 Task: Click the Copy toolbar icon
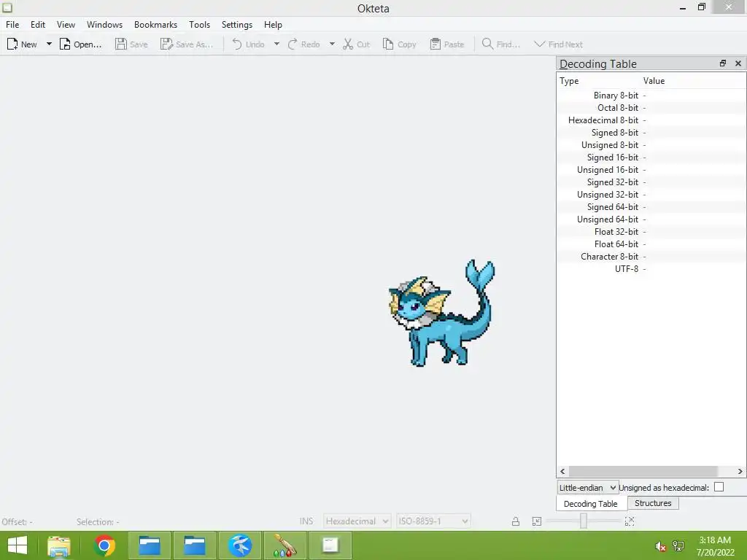(x=388, y=44)
